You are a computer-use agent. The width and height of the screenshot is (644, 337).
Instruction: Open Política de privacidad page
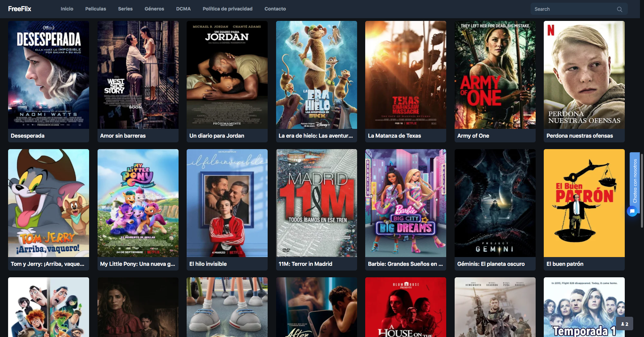coord(227,9)
